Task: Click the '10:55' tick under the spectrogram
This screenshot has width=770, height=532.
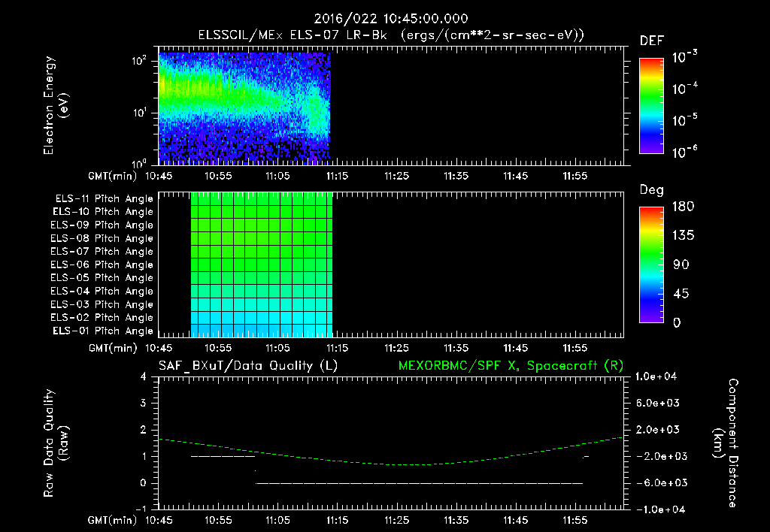Action: [x=218, y=176]
